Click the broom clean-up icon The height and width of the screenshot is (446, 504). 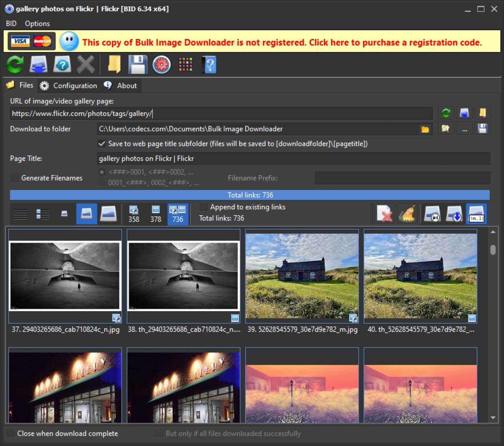tap(407, 214)
